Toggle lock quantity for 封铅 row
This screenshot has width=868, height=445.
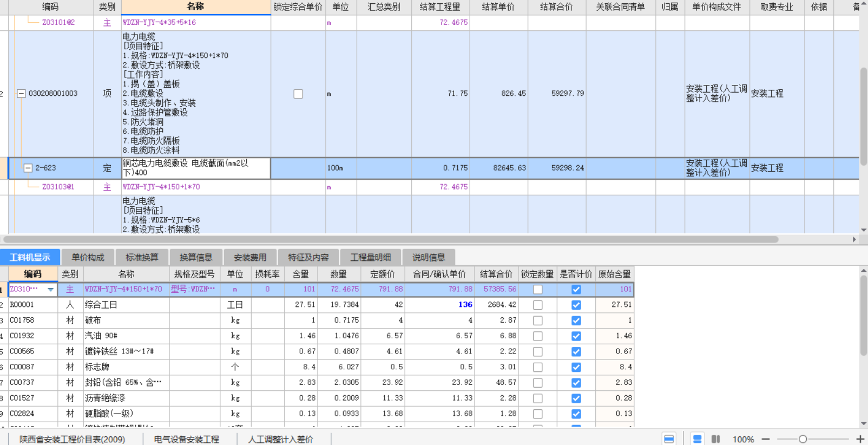point(537,383)
